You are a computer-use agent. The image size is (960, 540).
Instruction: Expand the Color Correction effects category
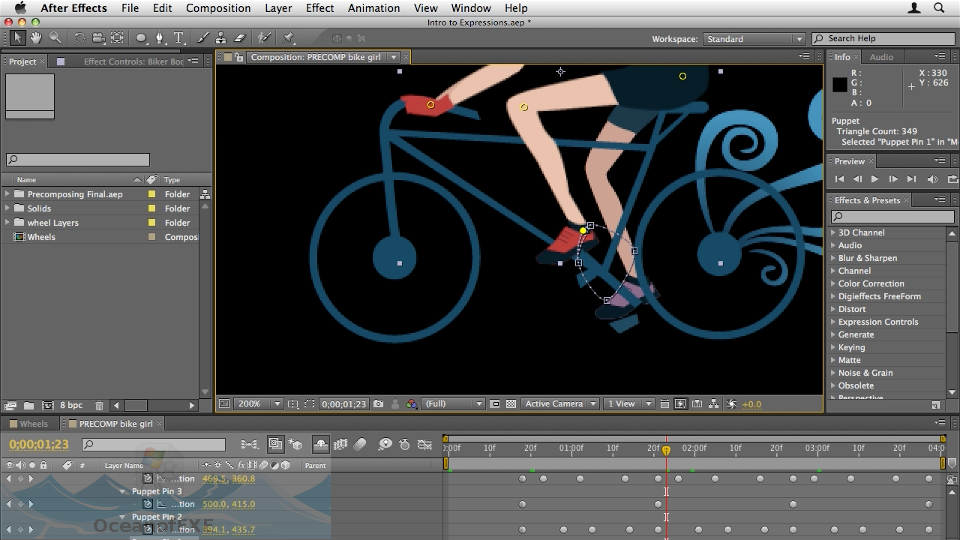pos(833,284)
